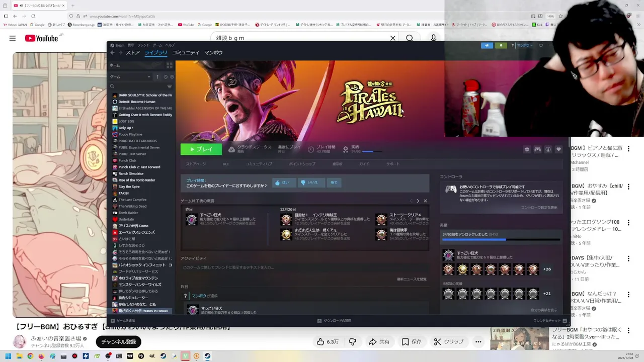Open Steam library advanced filter icon
This screenshot has height=362, width=644.
point(170,86)
